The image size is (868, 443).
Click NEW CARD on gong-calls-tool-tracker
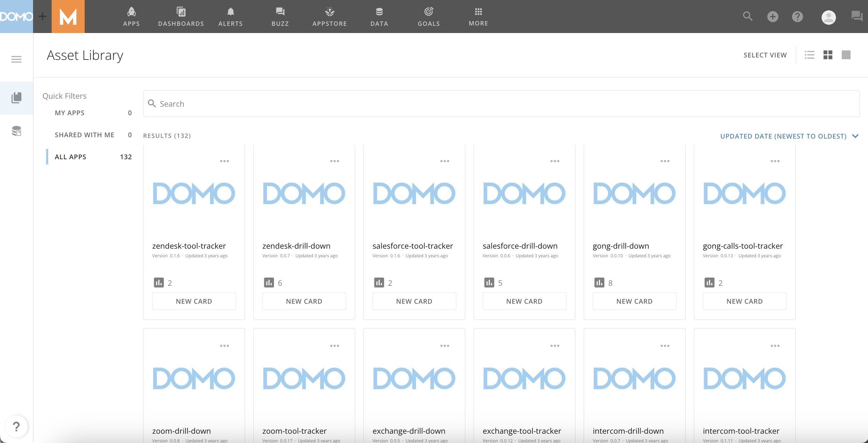pyautogui.click(x=744, y=301)
